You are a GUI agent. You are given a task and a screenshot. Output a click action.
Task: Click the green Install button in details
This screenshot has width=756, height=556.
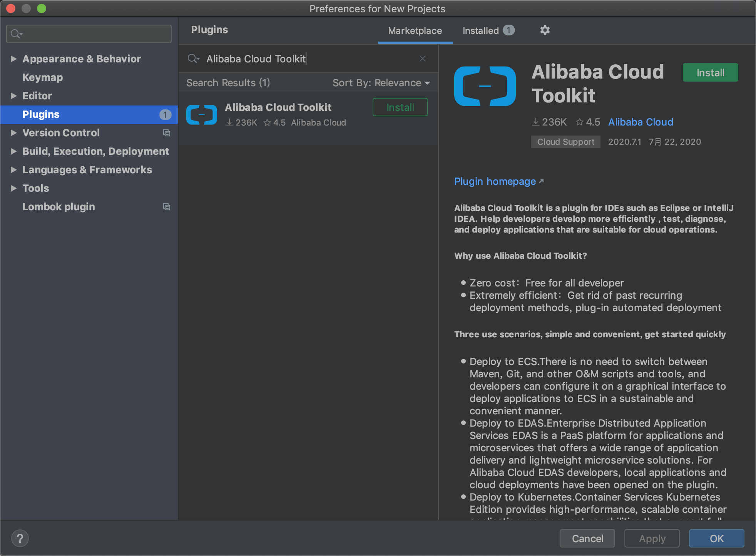711,72
